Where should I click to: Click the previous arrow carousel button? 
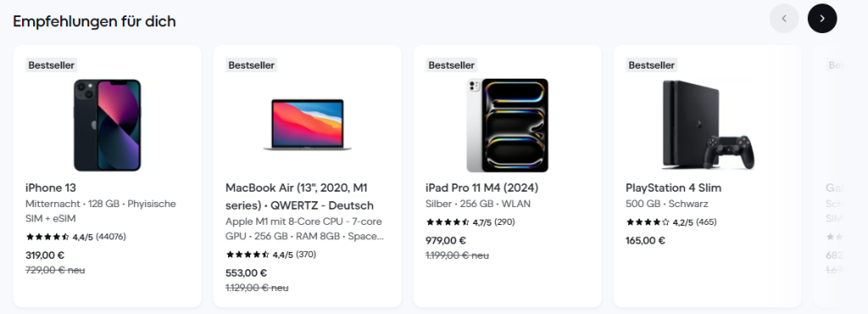(784, 19)
